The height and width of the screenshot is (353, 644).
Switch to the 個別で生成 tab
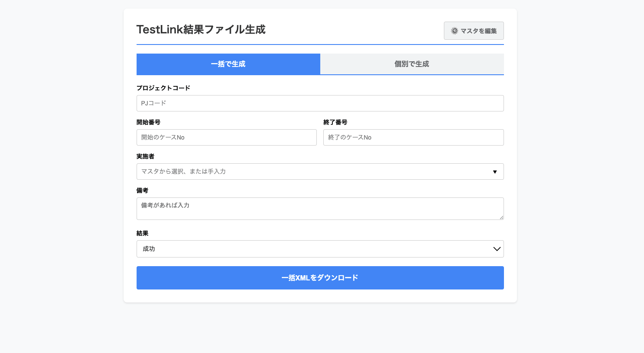coord(412,64)
